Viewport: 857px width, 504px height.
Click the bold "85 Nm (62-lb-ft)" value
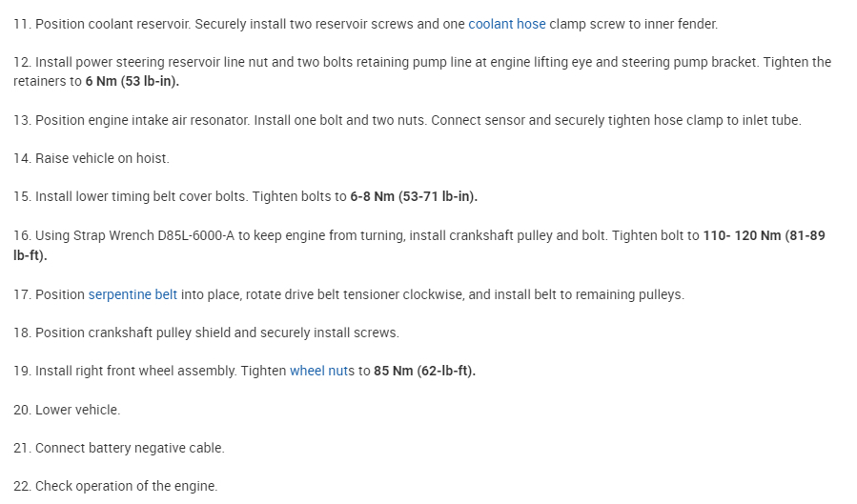424,371
